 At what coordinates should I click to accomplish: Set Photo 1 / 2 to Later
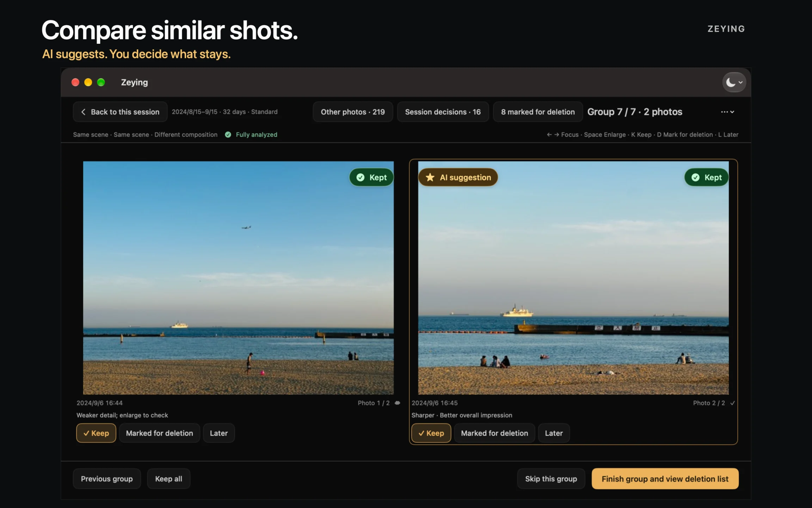(x=219, y=433)
